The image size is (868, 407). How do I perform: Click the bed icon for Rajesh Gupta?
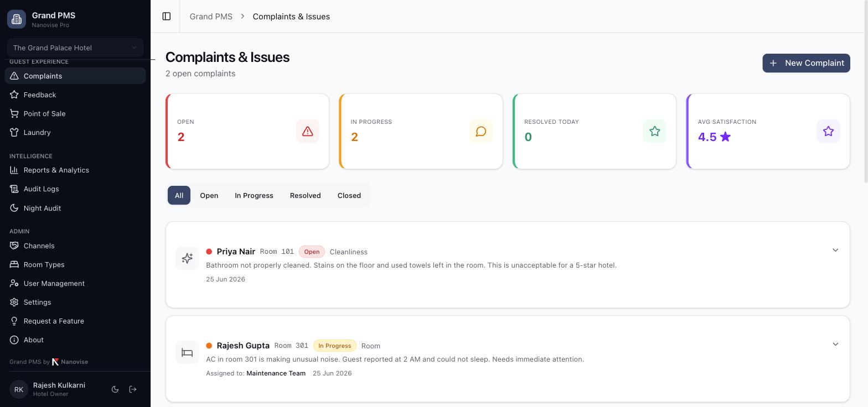[x=187, y=352]
